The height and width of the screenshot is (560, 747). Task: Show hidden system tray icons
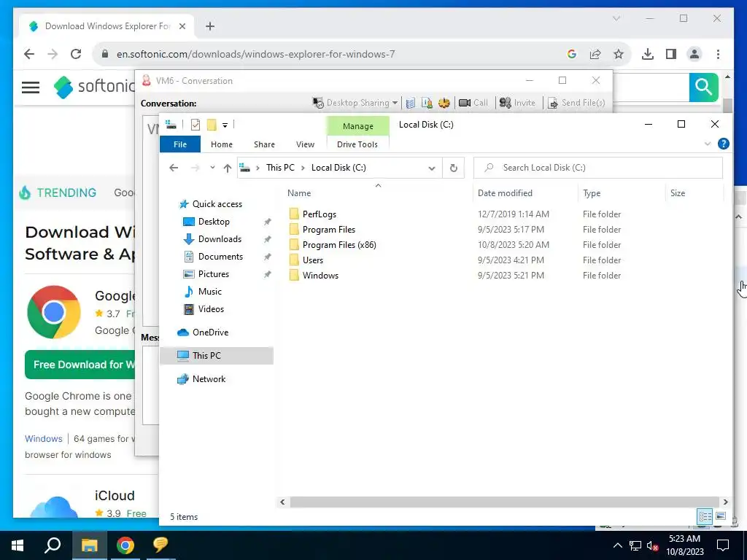click(x=617, y=545)
